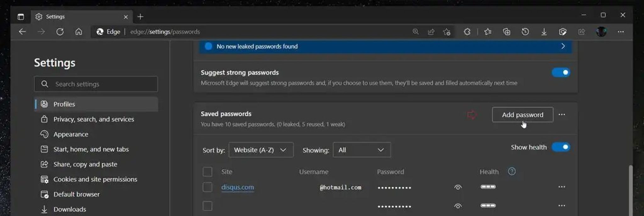Open the browser History panel
Image resolution: width=644 pixels, height=216 pixels.
coord(525,31)
